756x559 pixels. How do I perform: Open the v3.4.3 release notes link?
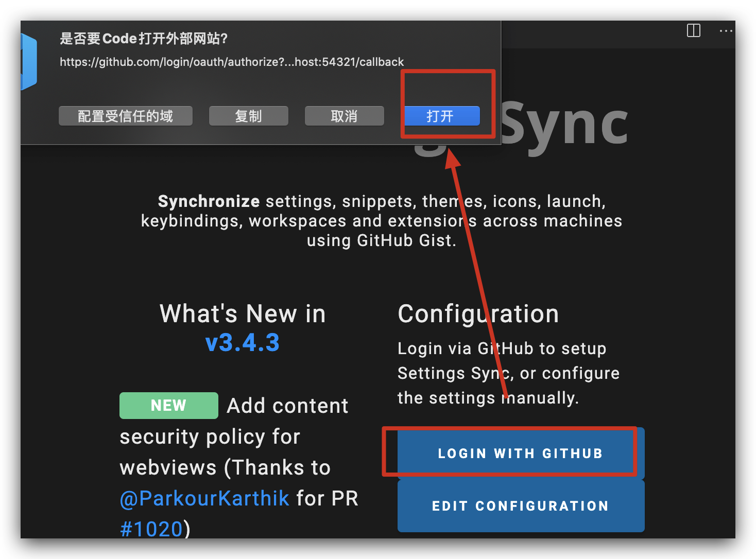click(x=242, y=342)
